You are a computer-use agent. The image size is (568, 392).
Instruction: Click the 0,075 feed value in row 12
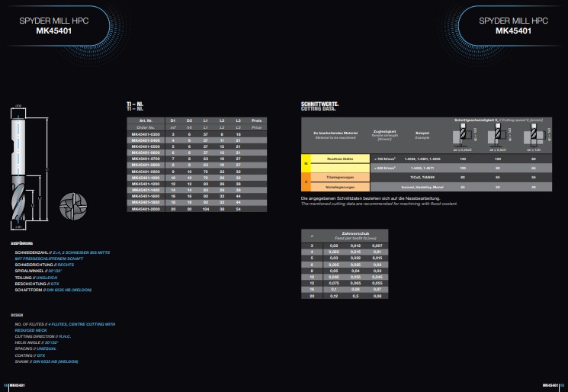click(334, 283)
